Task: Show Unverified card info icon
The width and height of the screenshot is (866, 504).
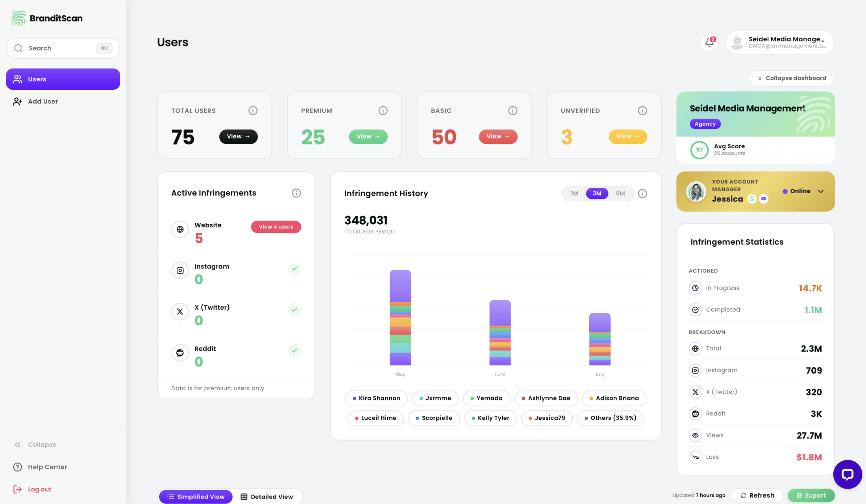Action: coord(642,111)
